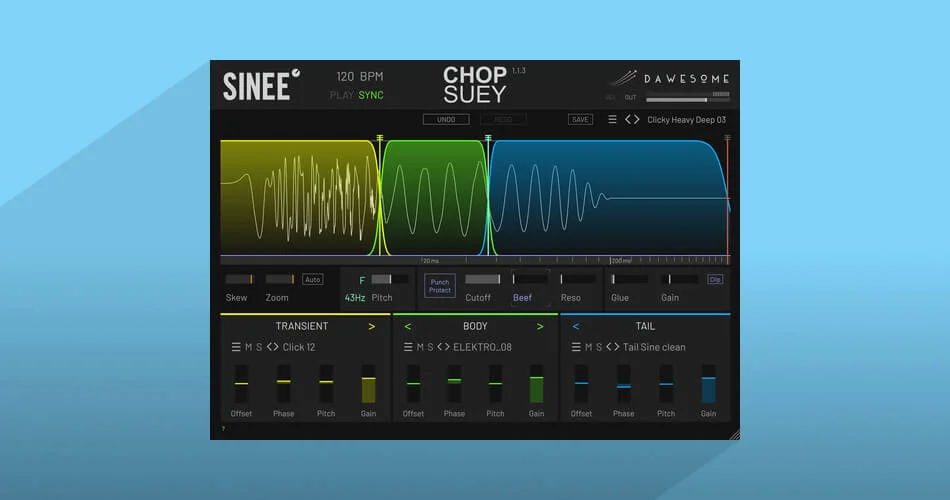Screen dimensions: 950x500
Task: Adjust the global Pitch slider beside 43Hz
Action: tap(389, 279)
